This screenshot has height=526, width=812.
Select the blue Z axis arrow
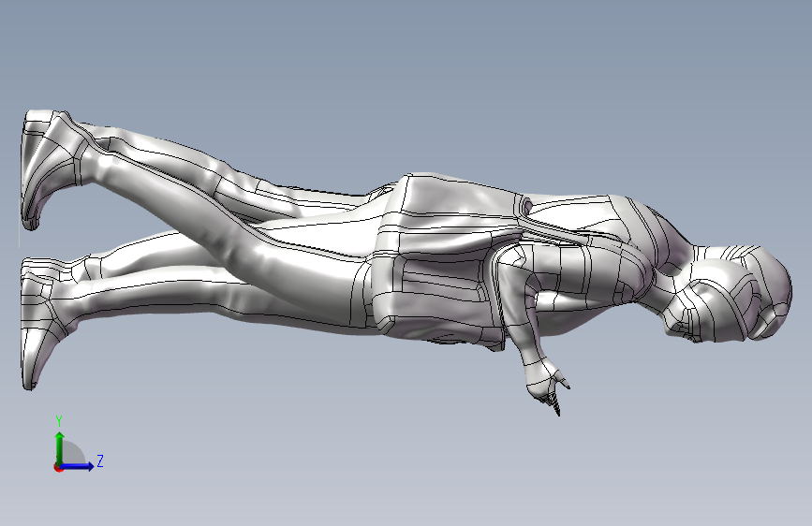(x=78, y=466)
